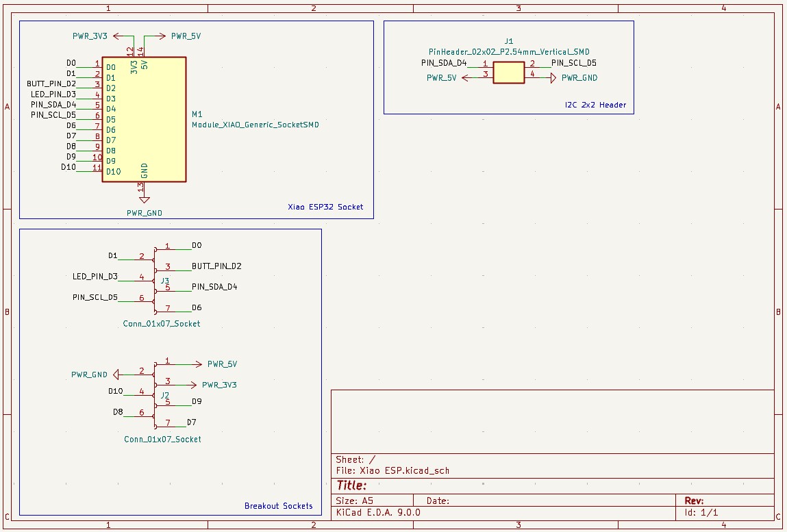Click the D8 net label on M1 pin 9
Image resolution: width=787 pixels, height=532 pixels.
(x=71, y=146)
